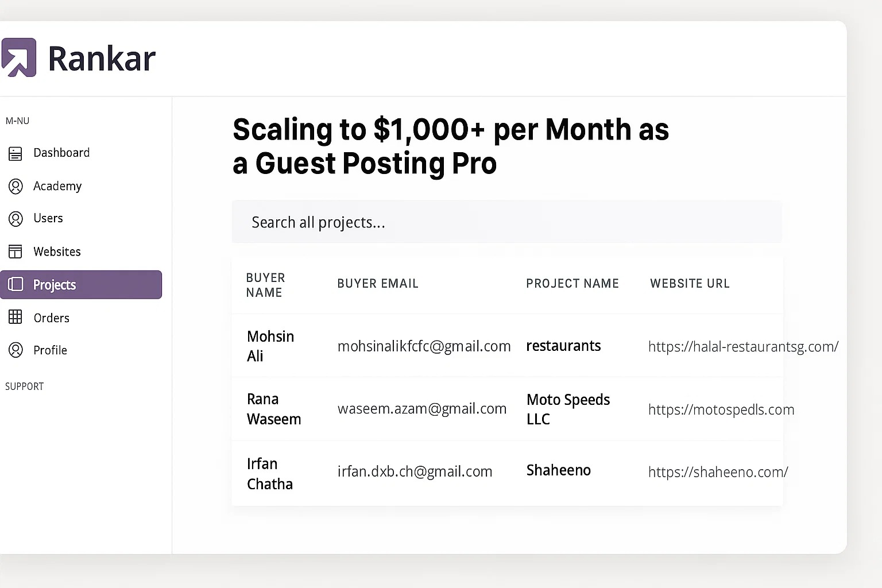
Task: Open the Dashboard menu item
Action: 61,153
